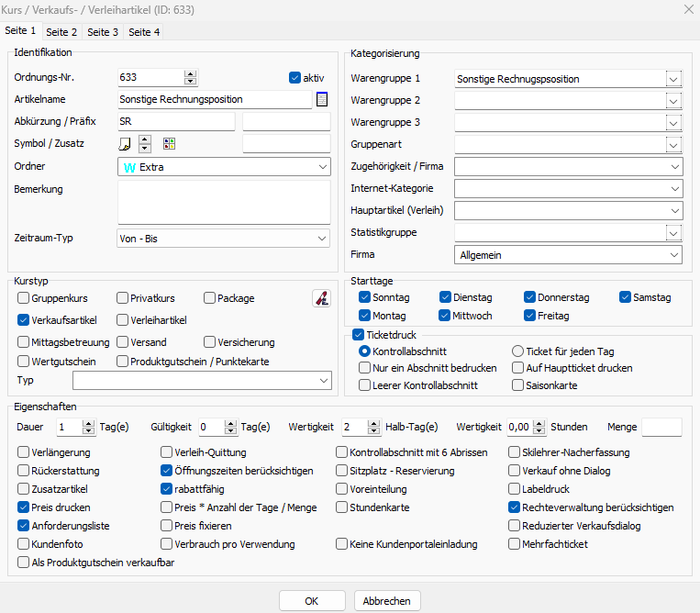The image size is (700, 613).
Task: Open the Zugehörigkeit / Firma dropdown
Action: [x=568, y=166]
